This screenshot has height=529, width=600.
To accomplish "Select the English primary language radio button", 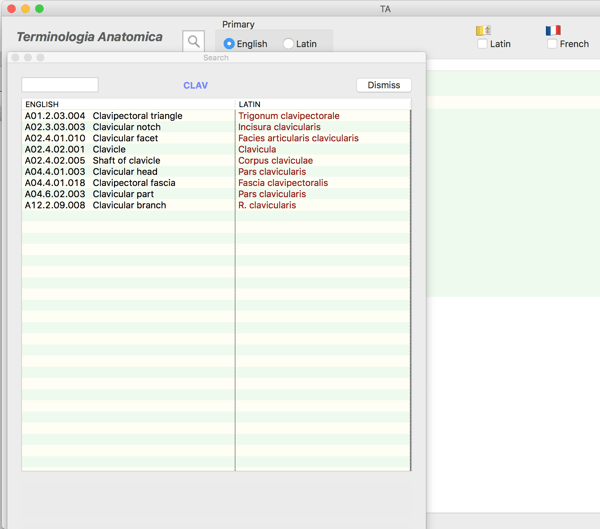I will pyautogui.click(x=229, y=44).
